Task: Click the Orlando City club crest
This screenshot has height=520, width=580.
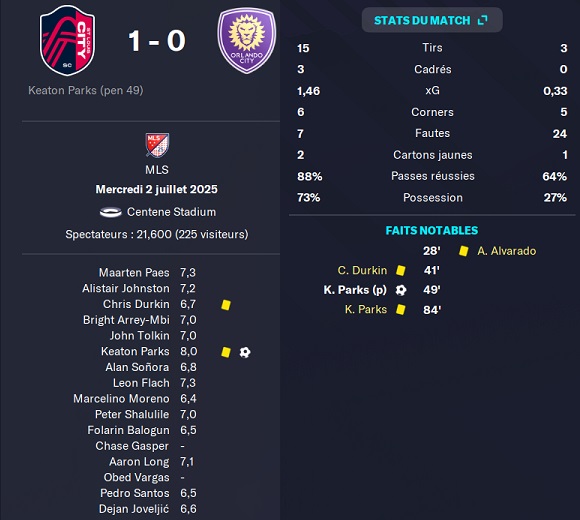Action: (247, 40)
